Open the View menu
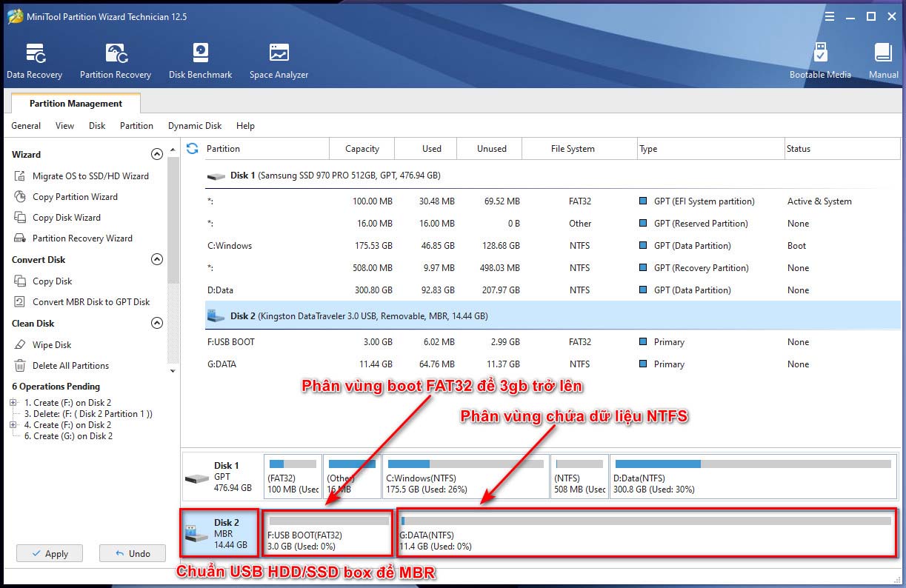 click(65, 126)
